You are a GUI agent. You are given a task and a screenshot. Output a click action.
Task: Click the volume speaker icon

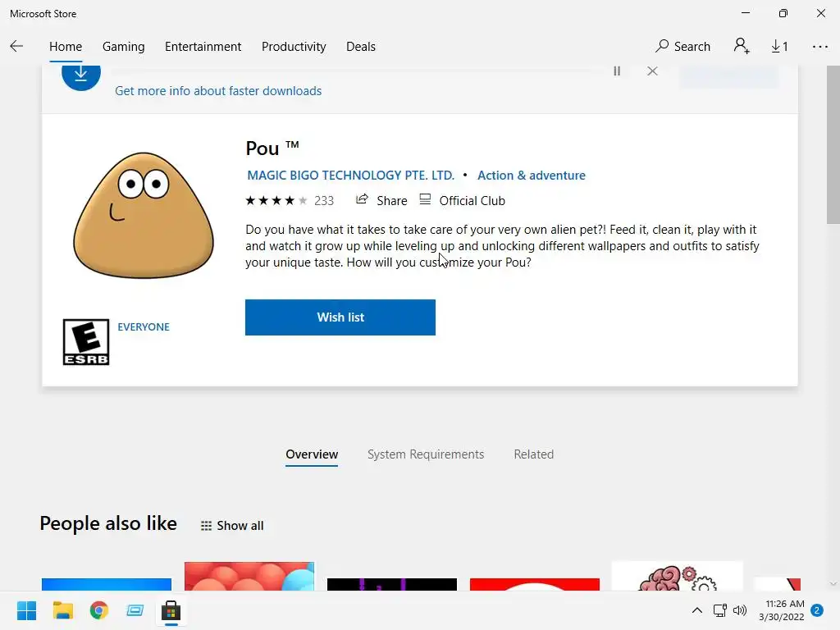740,610
